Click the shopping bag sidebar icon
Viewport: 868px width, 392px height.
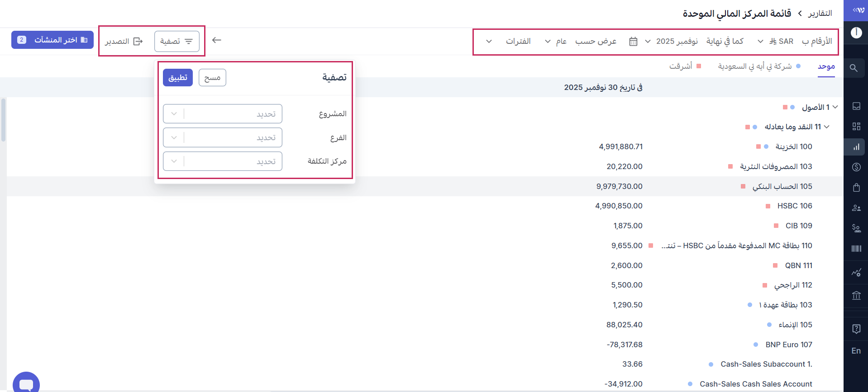pos(856,188)
